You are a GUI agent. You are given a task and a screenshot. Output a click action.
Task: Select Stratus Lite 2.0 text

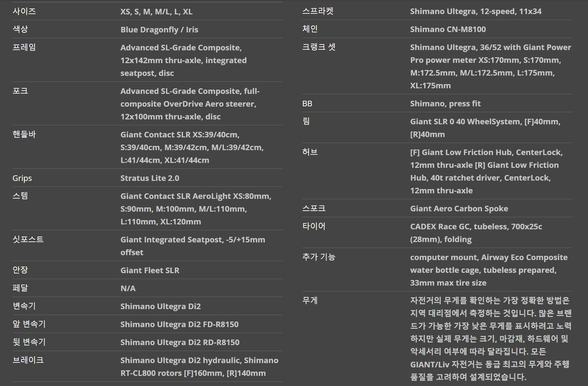click(x=150, y=178)
